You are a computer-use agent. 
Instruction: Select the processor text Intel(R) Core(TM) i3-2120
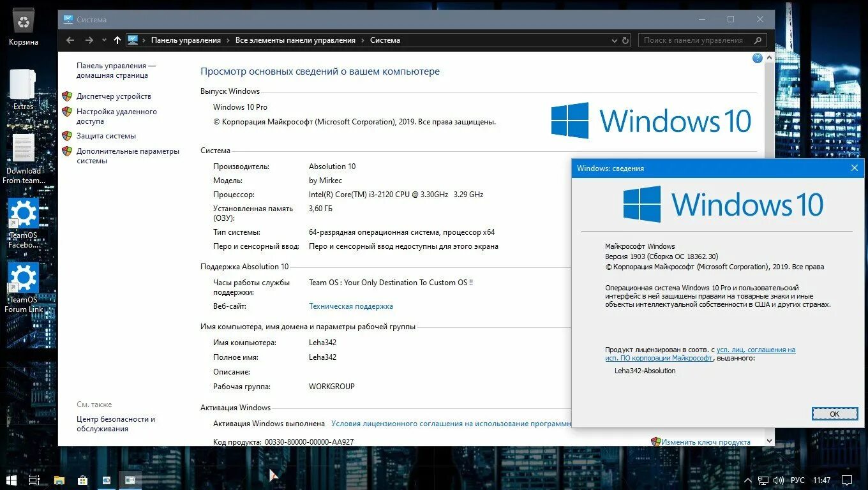tap(396, 195)
